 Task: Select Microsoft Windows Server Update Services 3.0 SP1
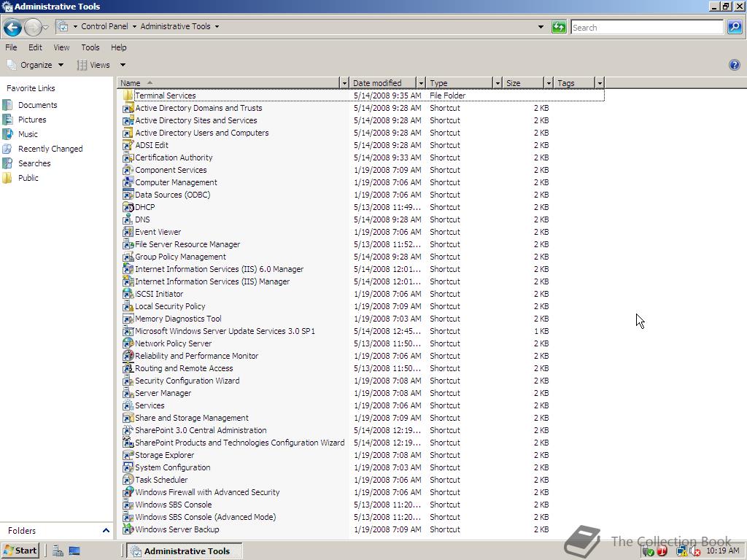pyautogui.click(x=225, y=331)
